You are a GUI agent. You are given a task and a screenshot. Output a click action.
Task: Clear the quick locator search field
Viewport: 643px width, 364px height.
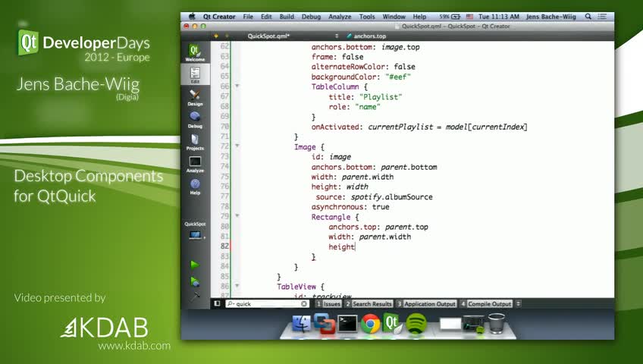pyautogui.click(x=303, y=304)
